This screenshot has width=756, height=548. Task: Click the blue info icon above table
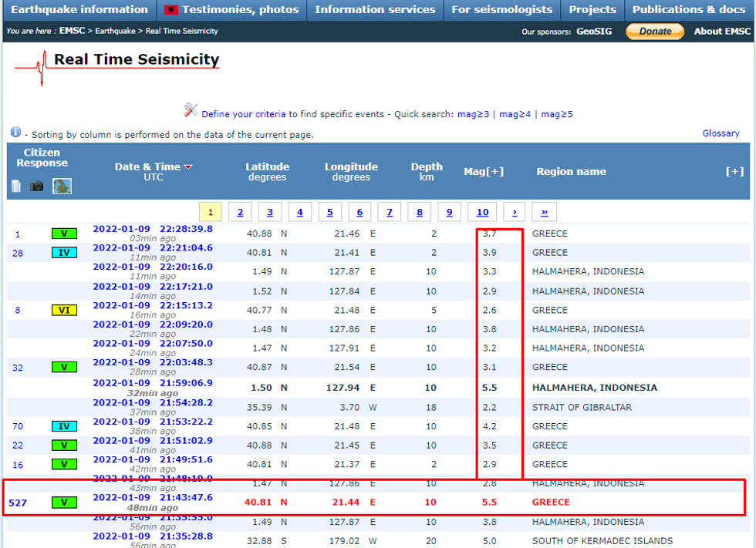point(16,133)
